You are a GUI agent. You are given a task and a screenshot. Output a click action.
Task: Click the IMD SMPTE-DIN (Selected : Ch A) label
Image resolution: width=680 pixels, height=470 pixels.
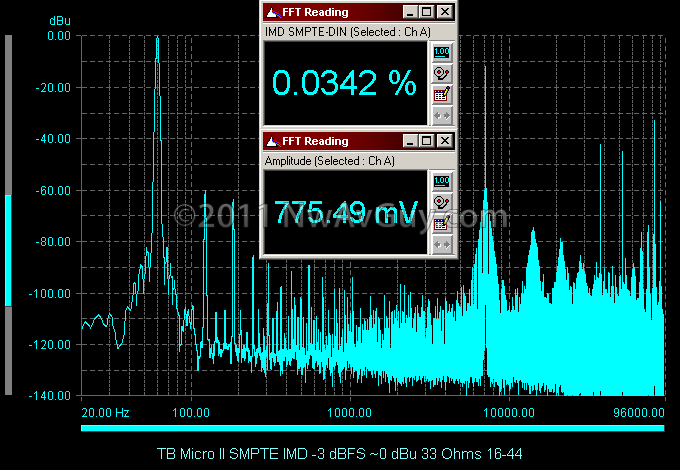click(x=348, y=32)
